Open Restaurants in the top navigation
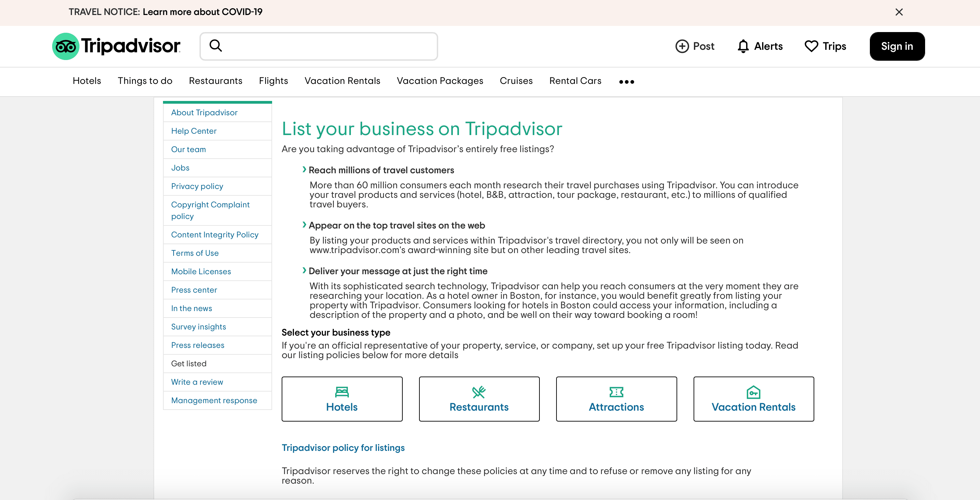The height and width of the screenshot is (500, 980). tap(215, 81)
